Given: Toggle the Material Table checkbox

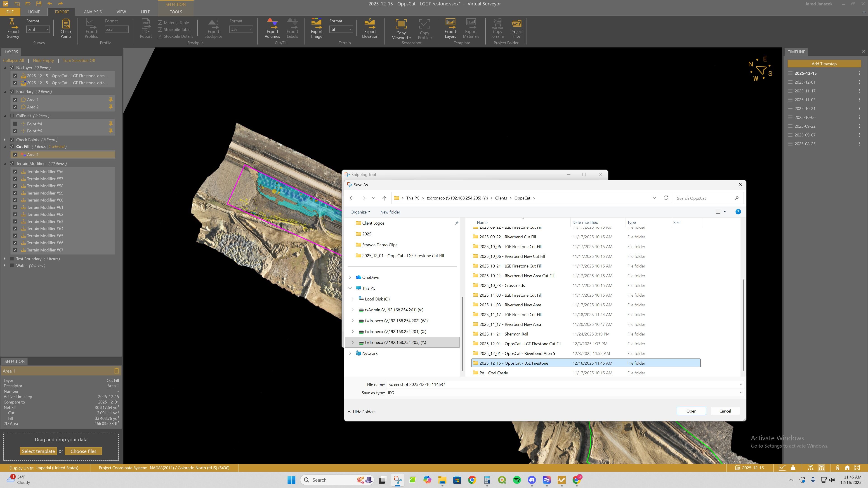Looking at the screenshot, I should (x=160, y=23).
